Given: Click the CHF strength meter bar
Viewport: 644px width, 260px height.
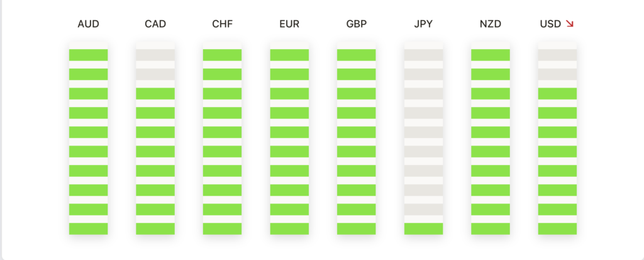Looking at the screenshot, I should click(222, 138).
